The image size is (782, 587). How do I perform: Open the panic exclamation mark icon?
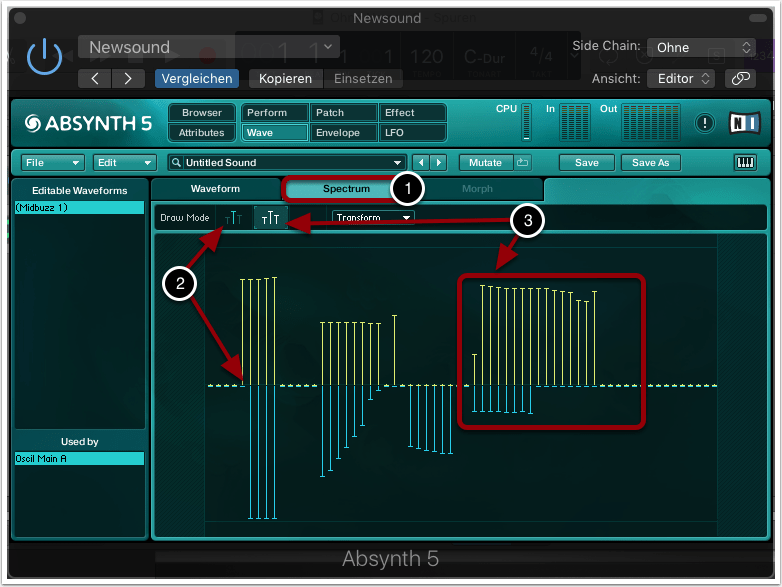[706, 123]
